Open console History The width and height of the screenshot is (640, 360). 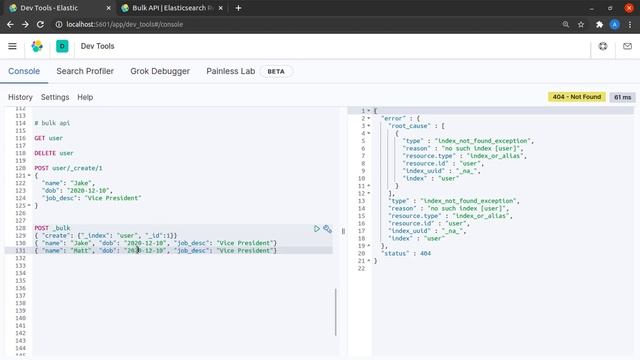click(20, 97)
